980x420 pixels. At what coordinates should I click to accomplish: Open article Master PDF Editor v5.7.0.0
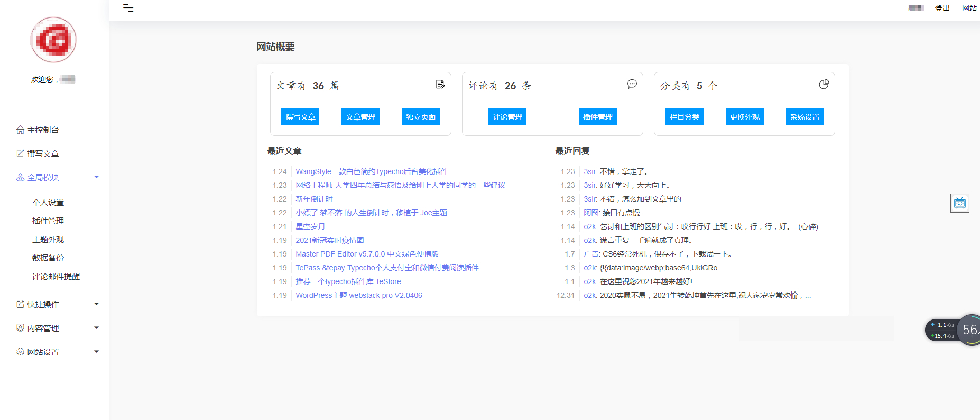tap(367, 254)
